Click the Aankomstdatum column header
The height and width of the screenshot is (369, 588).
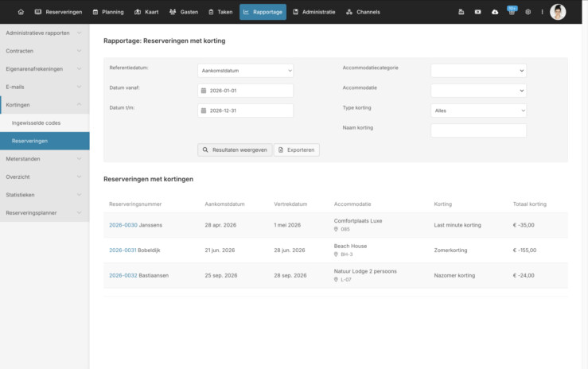pyautogui.click(x=224, y=204)
